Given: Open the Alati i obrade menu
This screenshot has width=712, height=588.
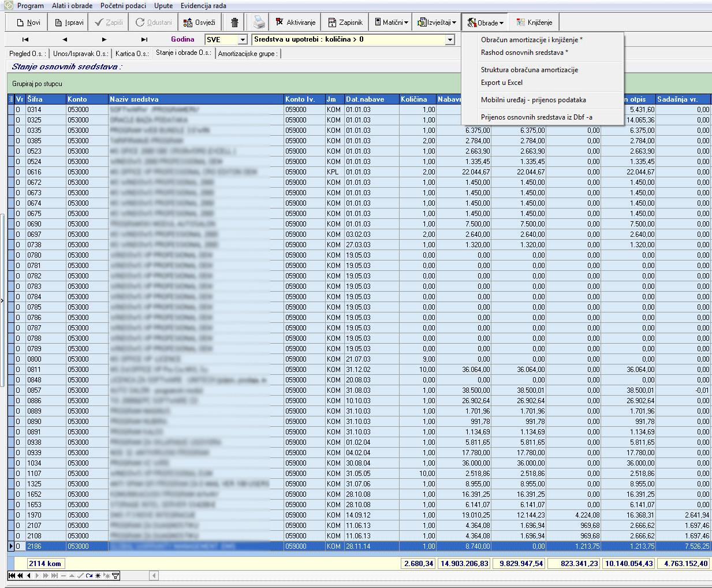Looking at the screenshot, I should click(72, 6).
